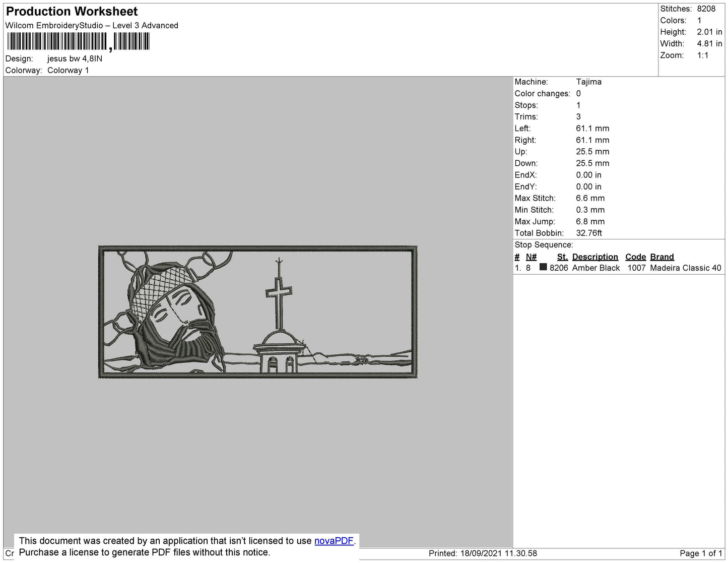Screen dimensions: 728x563
Task: Select the Amber Black thread description
Action: [x=596, y=268]
